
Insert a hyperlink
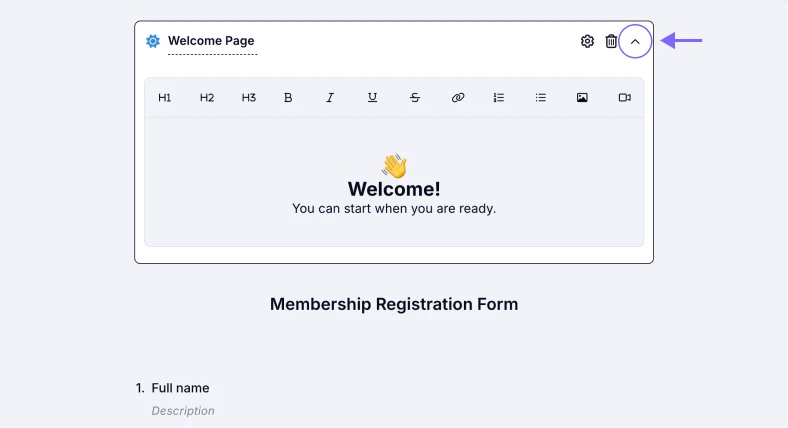coord(458,98)
